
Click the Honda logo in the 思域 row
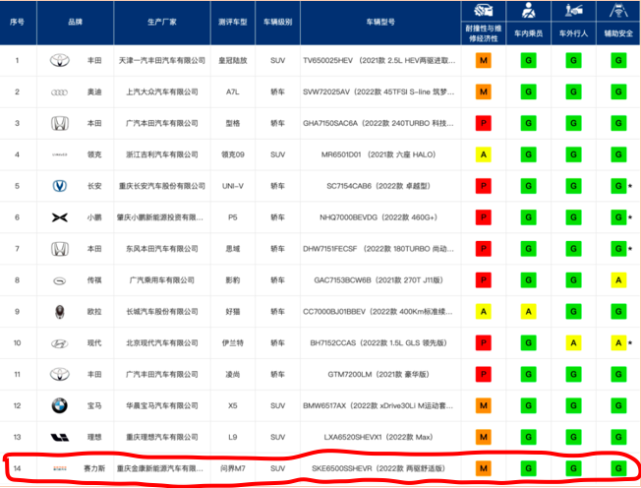(x=60, y=249)
